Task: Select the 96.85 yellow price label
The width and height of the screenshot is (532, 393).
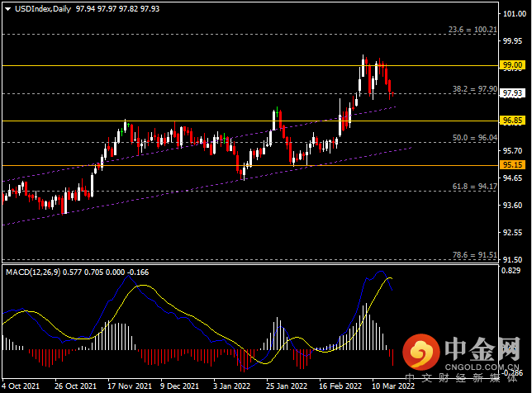Action: (x=512, y=121)
